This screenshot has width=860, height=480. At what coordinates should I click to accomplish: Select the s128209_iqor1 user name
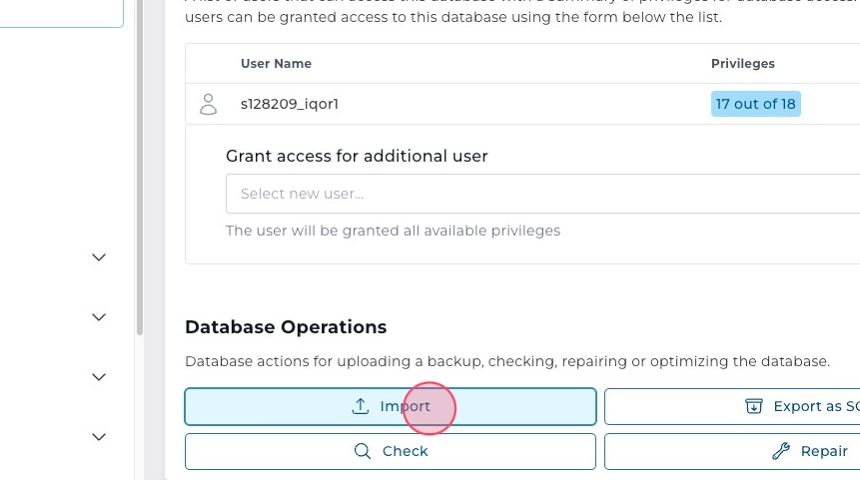(289, 104)
